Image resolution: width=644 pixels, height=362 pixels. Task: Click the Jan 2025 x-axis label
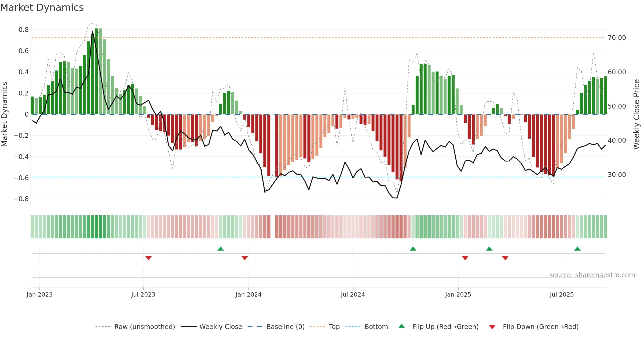click(x=458, y=294)
